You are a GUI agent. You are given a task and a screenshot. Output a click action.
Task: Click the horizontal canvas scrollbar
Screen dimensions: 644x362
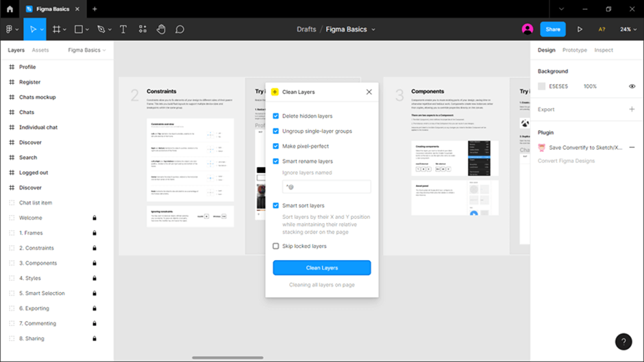[x=227, y=357]
